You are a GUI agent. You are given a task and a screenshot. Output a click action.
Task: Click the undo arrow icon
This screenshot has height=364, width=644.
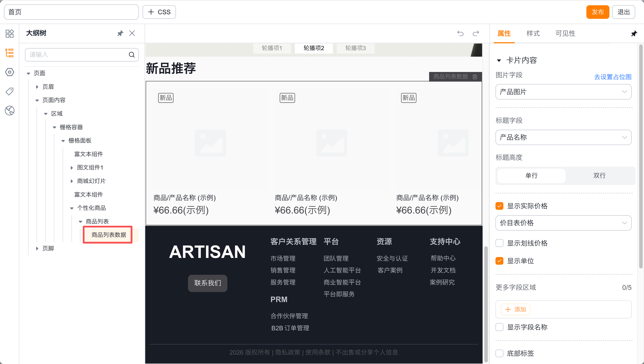tap(460, 33)
